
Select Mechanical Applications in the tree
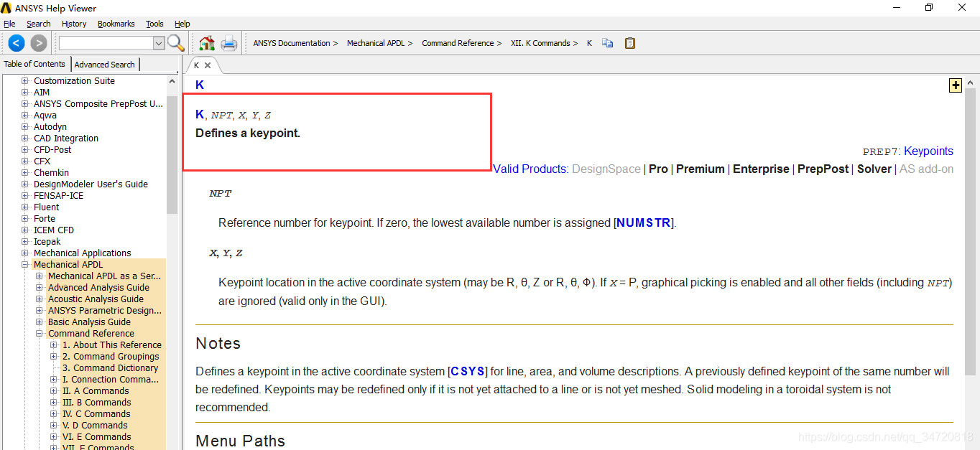point(83,253)
